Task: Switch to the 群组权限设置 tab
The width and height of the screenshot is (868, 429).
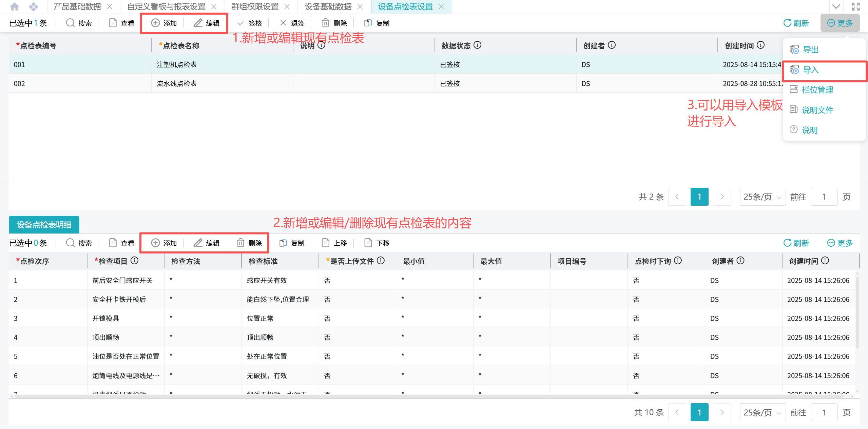Action: click(x=255, y=7)
